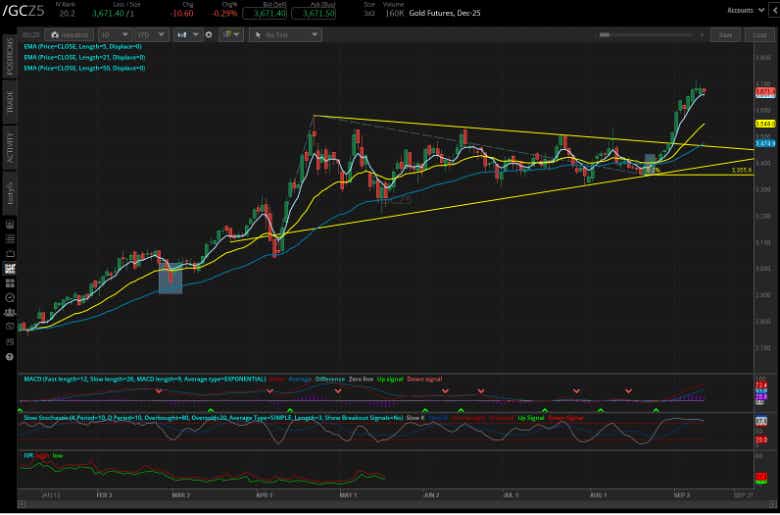Open the studies flask dropdown
The height and width of the screenshot is (515, 780).
231,35
